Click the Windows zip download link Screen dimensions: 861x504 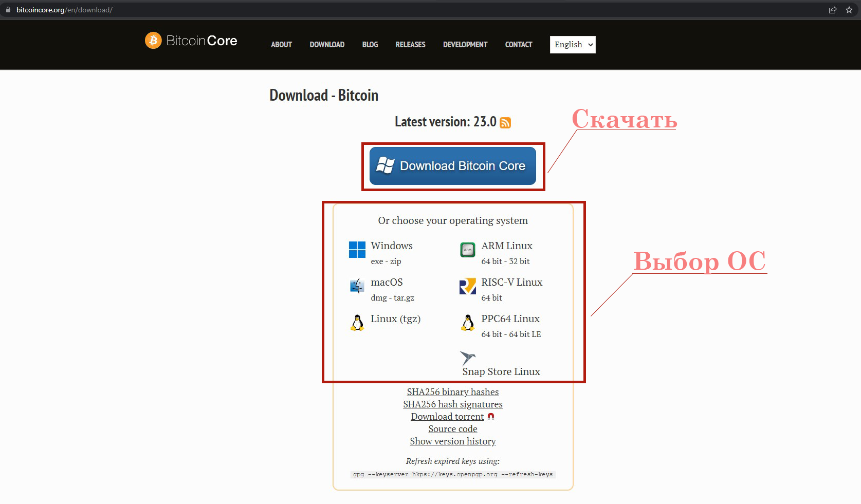(396, 262)
